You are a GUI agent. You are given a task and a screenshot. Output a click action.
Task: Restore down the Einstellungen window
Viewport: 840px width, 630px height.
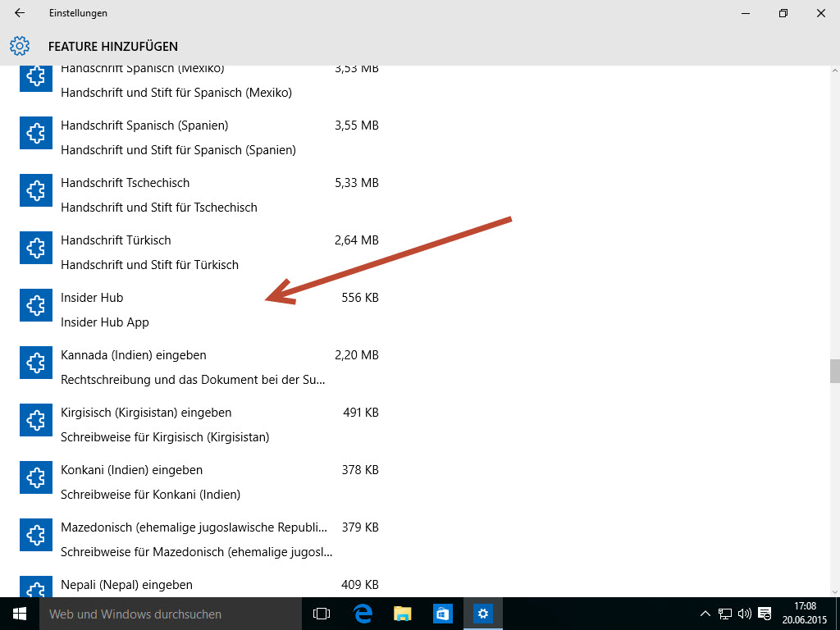pos(783,13)
